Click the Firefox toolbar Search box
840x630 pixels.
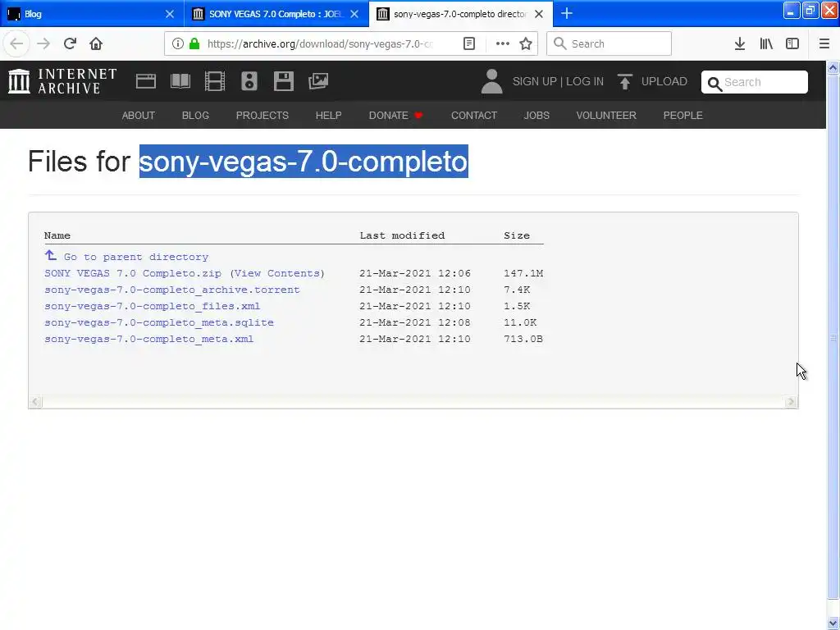[x=609, y=44]
